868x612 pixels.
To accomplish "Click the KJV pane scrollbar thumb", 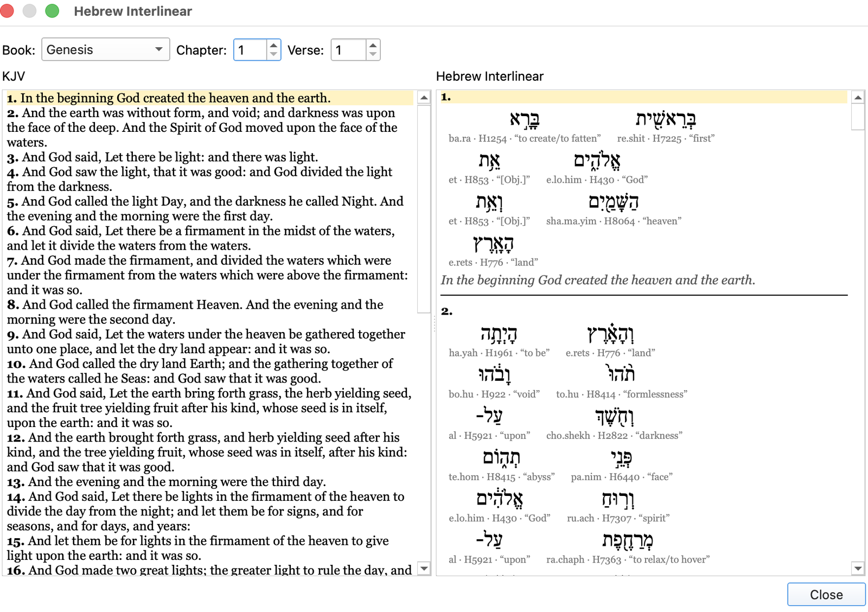I will pyautogui.click(x=424, y=209).
